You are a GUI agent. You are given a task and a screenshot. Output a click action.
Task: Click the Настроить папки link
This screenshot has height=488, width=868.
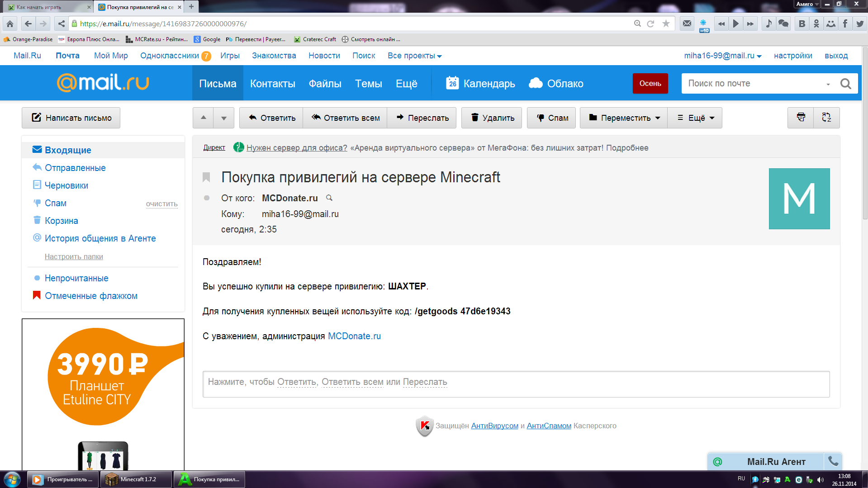(x=74, y=256)
